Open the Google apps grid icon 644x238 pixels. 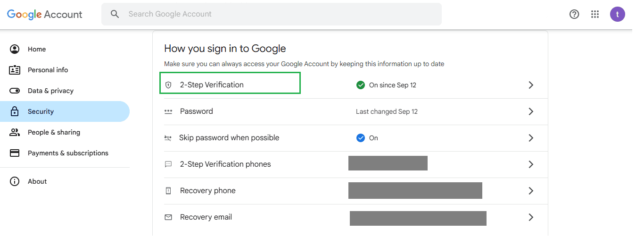[595, 14]
